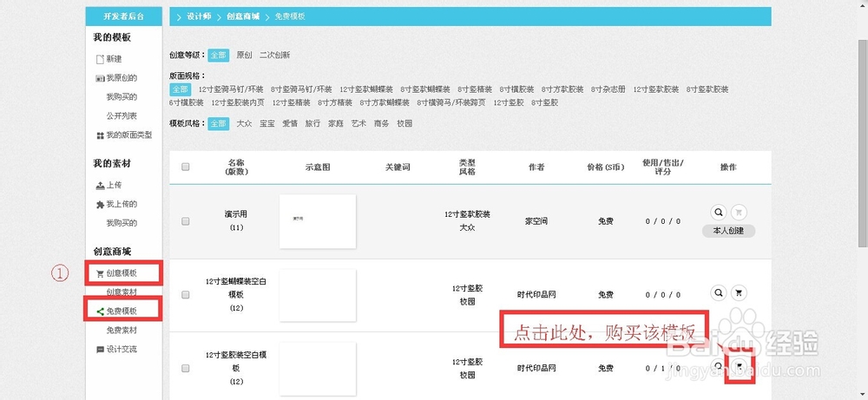Filter 模板风格 by 爱情
Viewport: 868px width, 400px height.
pyautogui.click(x=290, y=124)
